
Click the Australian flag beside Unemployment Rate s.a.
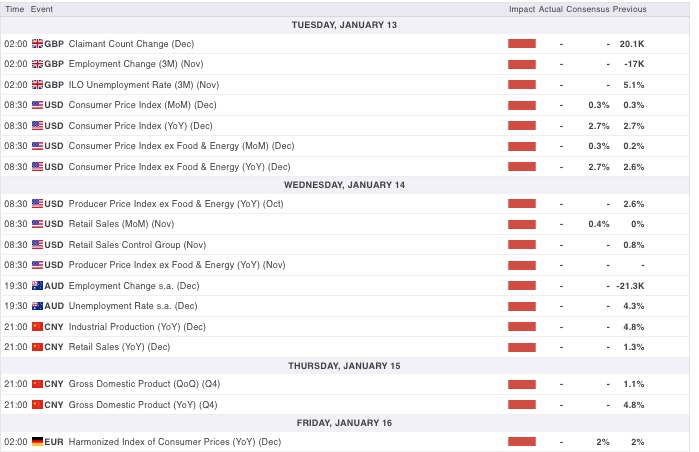[x=37, y=306]
